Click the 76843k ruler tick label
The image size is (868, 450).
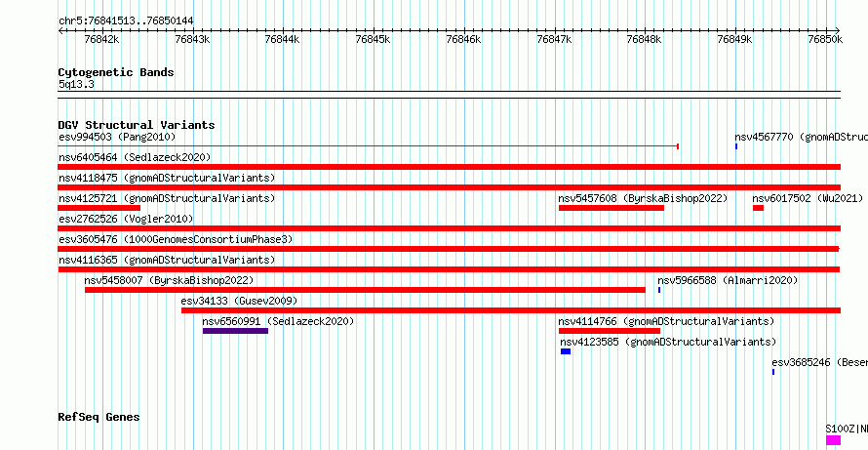192,39
